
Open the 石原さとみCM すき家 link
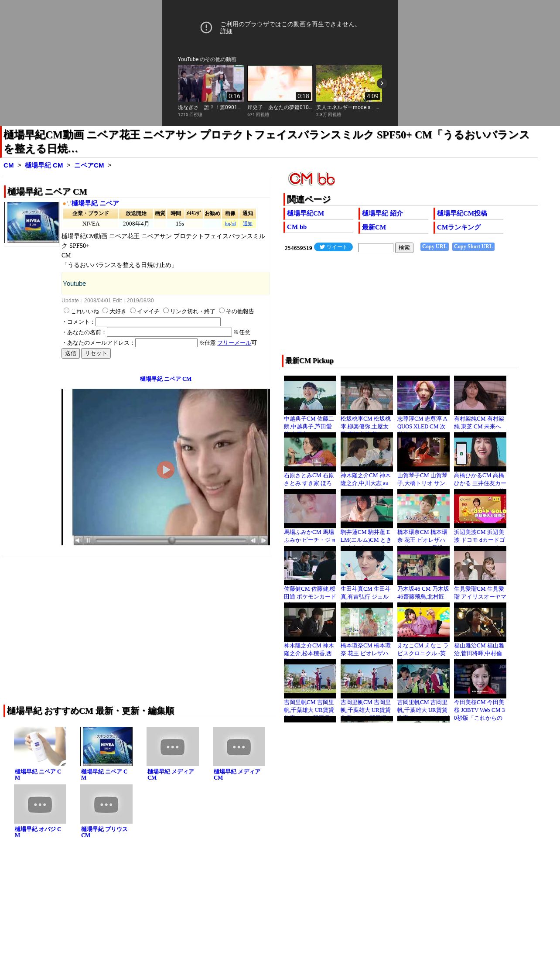tap(309, 479)
